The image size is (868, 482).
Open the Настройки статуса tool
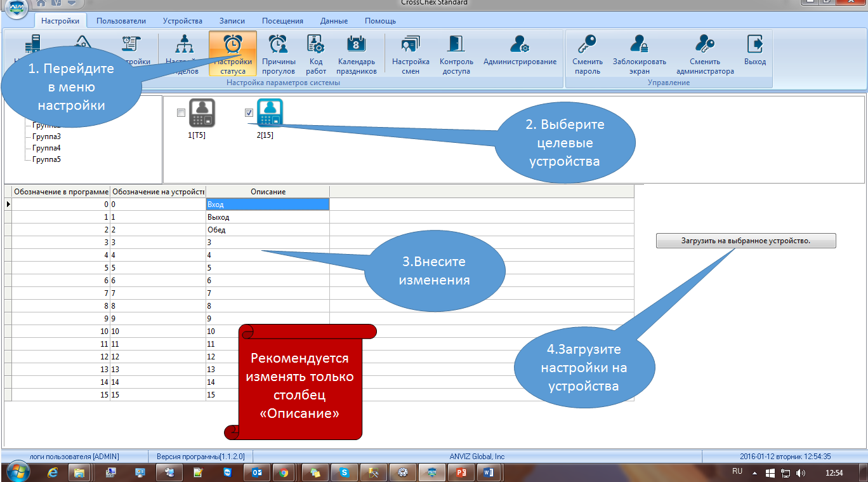[233, 54]
